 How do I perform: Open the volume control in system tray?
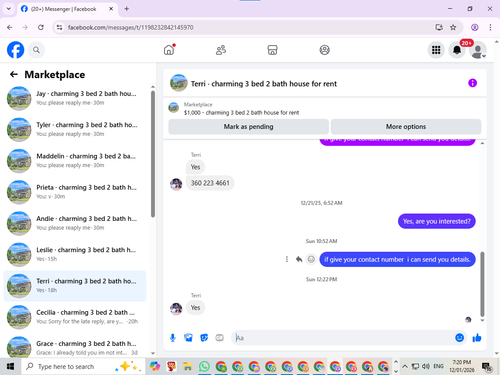[x=426, y=367]
